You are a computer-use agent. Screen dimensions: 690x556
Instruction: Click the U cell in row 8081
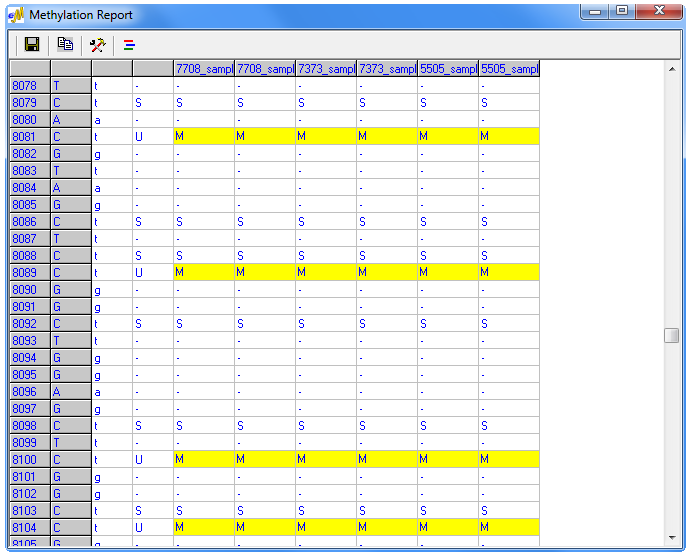[x=153, y=136]
